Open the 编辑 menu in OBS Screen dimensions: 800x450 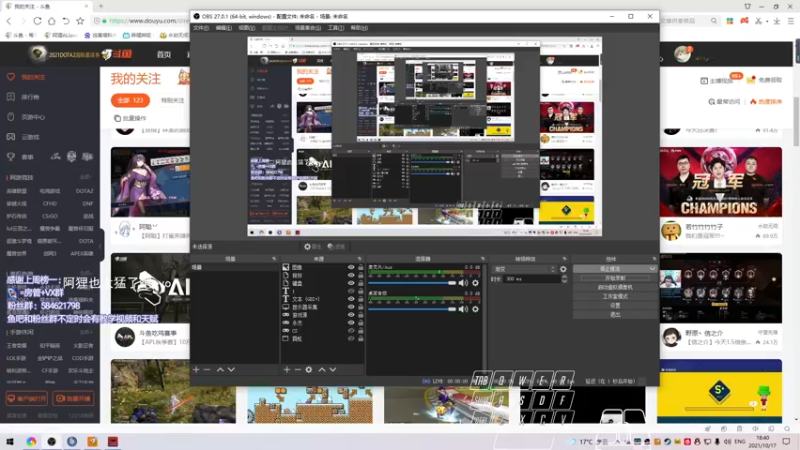(223, 28)
